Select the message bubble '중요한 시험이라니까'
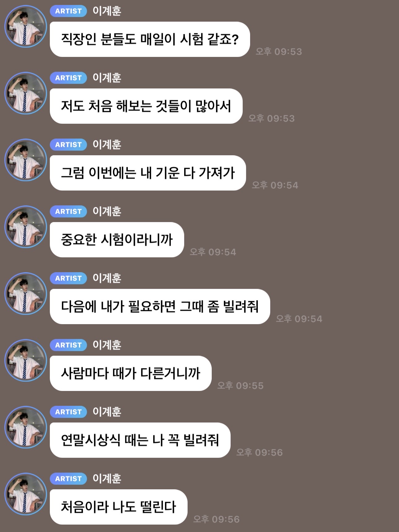The image size is (399, 532). (x=117, y=240)
